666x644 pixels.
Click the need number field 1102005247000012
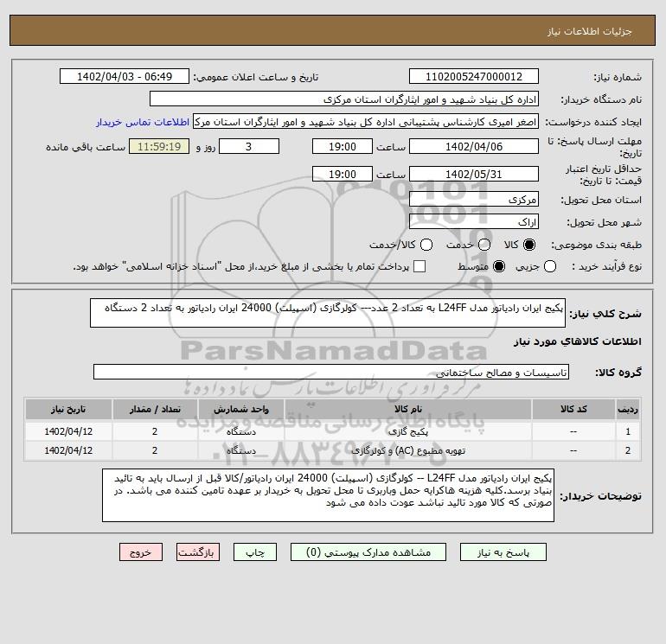(x=474, y=77)
